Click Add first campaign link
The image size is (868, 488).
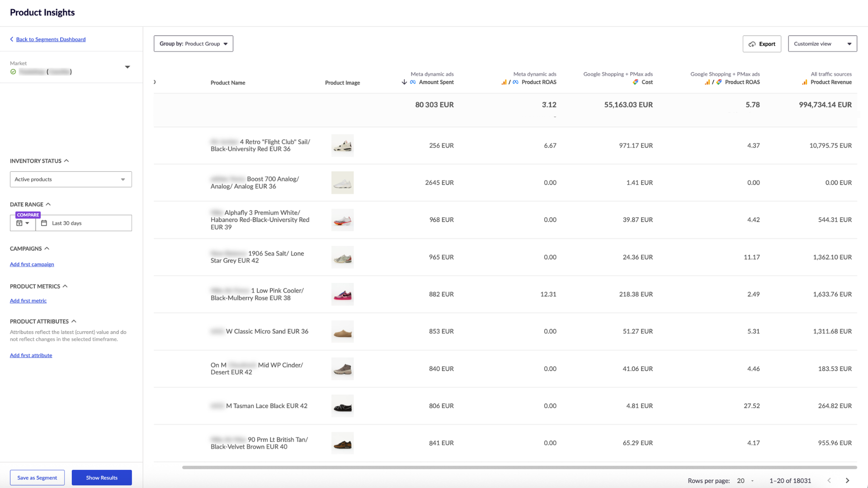32,264
